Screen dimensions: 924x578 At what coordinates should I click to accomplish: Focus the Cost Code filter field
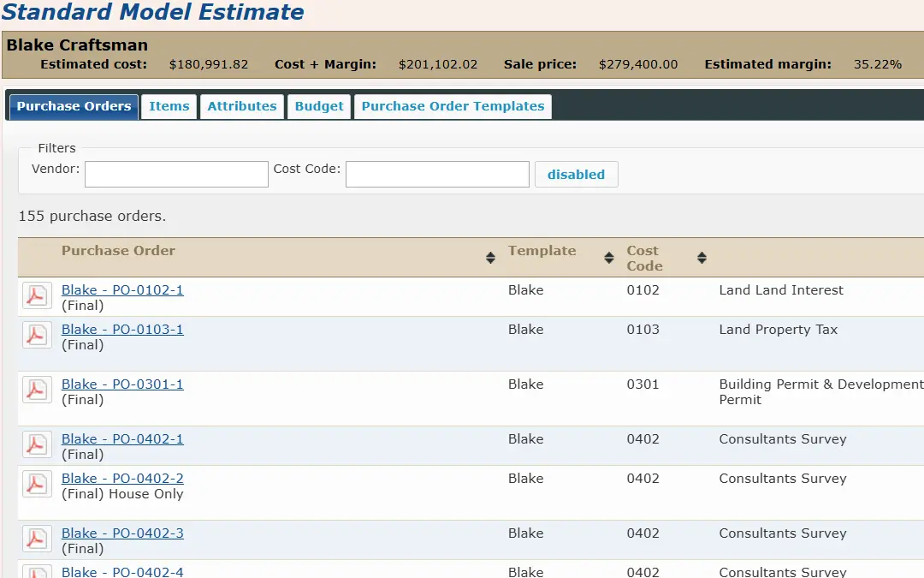(x=437, y=175)
